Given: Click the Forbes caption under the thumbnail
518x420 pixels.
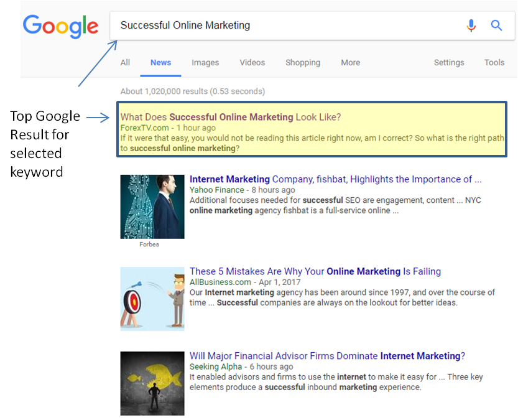Looking at the screenshot, I should pyautogui.click(x=149, y=244).
